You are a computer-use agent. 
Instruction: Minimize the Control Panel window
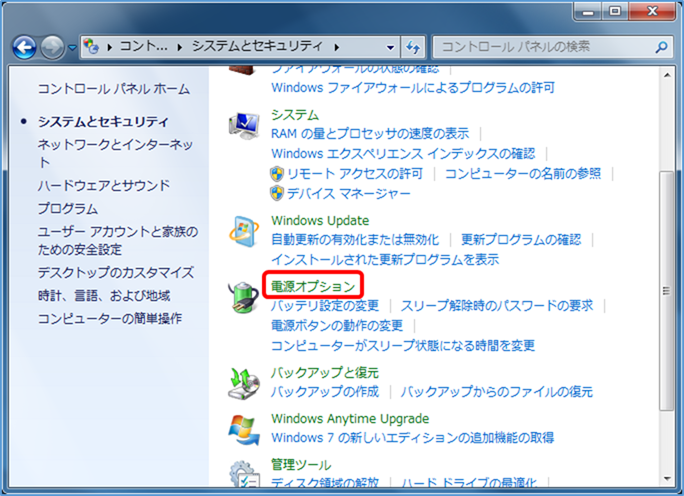[x=588, y=12]
